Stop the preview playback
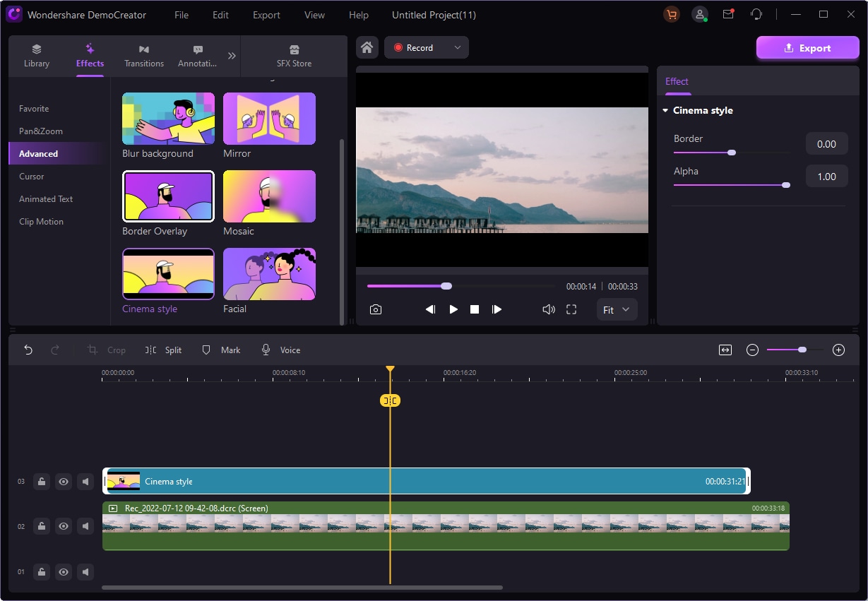 tap(475, 309)
